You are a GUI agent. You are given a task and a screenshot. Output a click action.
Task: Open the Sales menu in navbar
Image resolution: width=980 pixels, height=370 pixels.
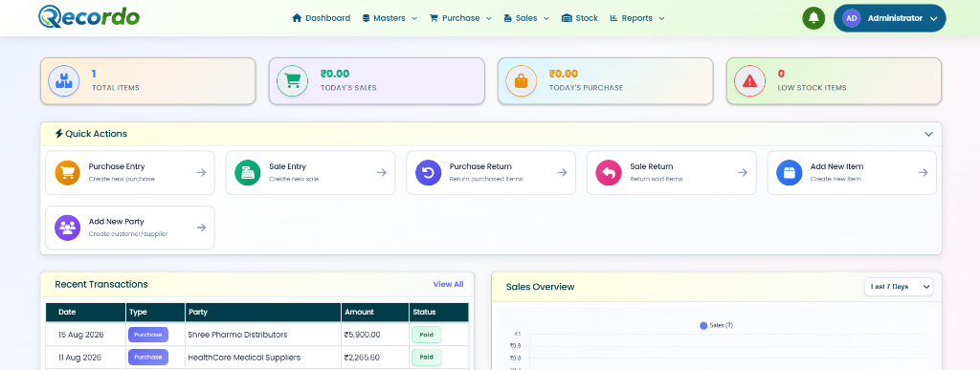(526, 18)
